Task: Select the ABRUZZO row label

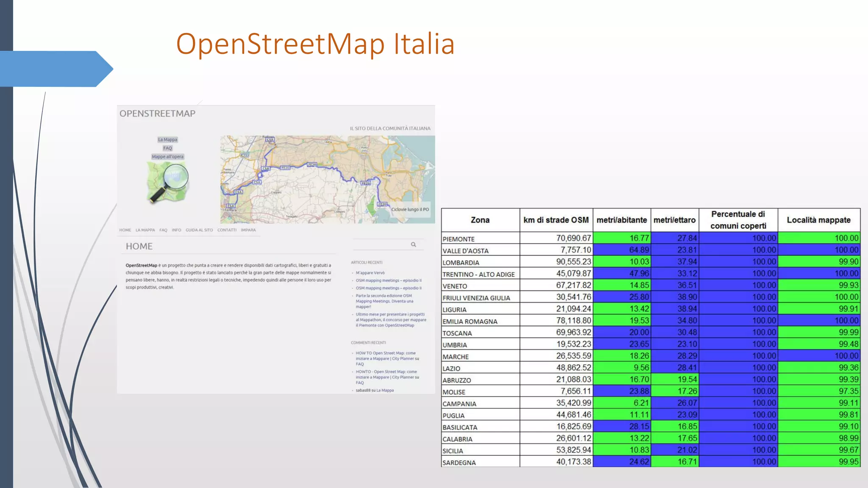Action: (x=457, y=380)
